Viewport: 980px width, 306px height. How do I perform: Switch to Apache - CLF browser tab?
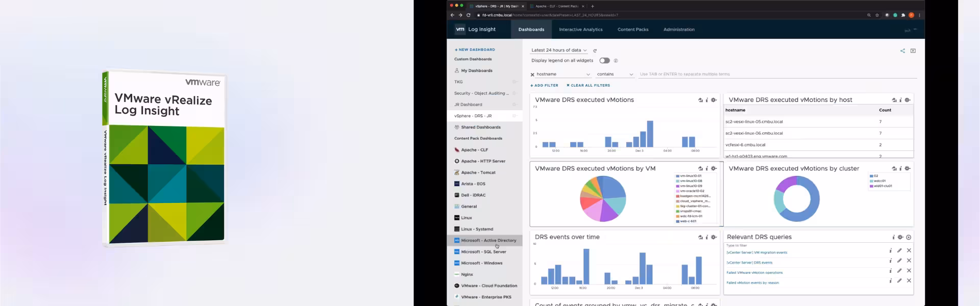pyautogui.click(x=556, y=6)
